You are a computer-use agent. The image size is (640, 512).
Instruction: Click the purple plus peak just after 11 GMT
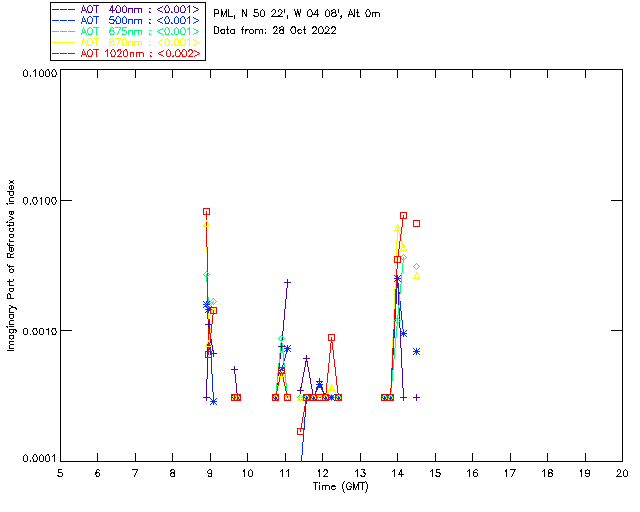click(x=288, y=282)
